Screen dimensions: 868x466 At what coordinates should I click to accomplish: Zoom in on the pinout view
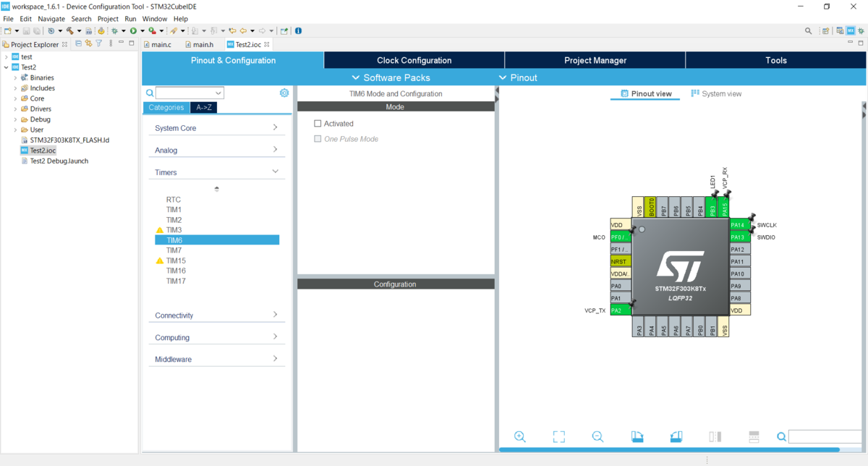520,436
